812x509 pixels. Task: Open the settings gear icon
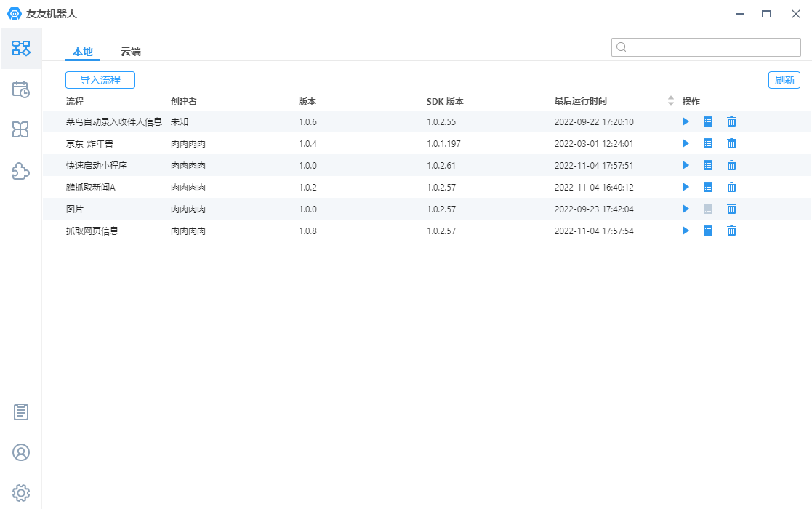click(x=21, y=492)
